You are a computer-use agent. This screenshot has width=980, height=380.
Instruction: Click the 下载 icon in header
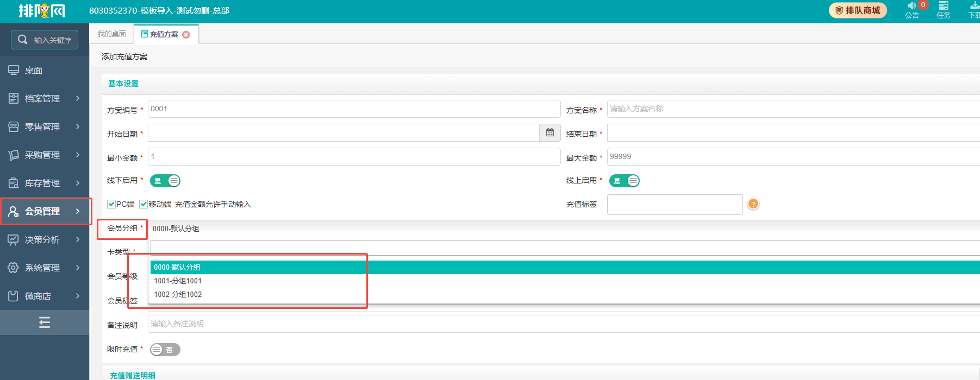pos(975,6)
